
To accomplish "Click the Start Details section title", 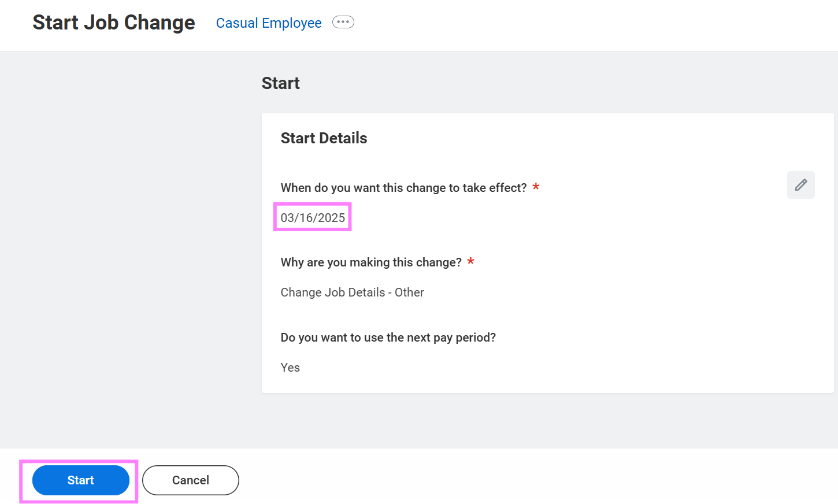I will coord(324,138).
